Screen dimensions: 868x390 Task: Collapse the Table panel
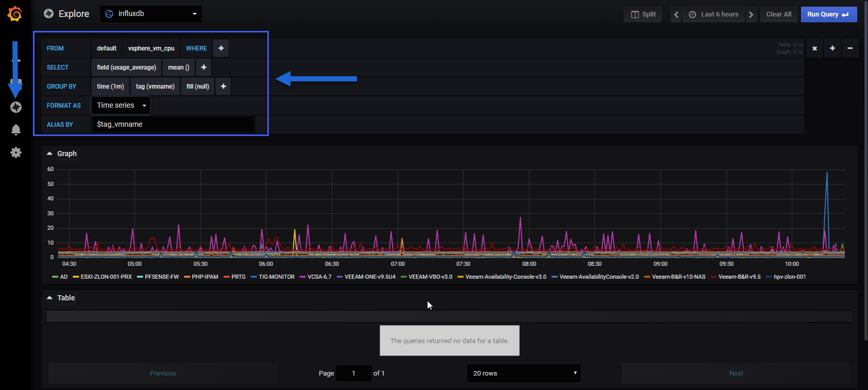pos(61,298)
